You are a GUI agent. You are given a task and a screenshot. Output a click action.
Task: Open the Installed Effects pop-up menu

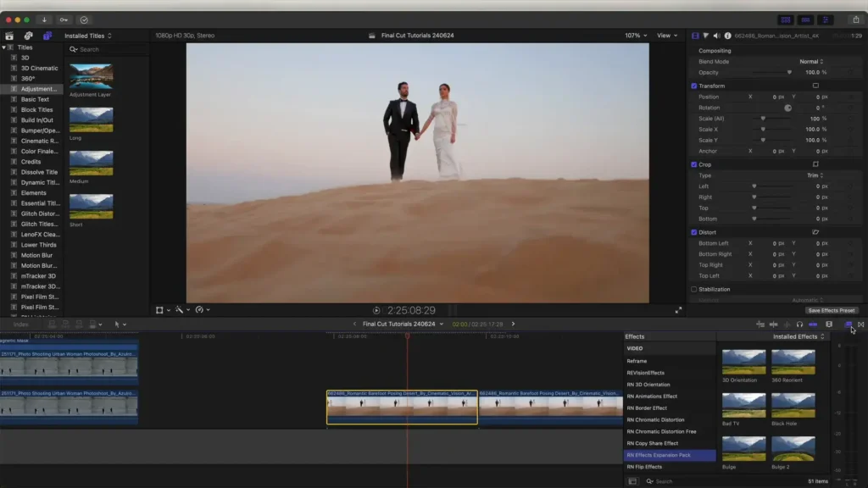798,336
